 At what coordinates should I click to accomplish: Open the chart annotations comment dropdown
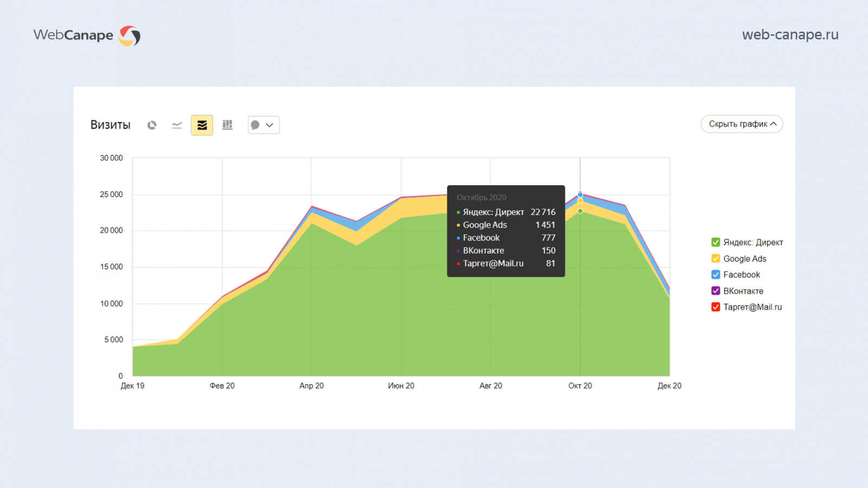[x=264, y=125]
